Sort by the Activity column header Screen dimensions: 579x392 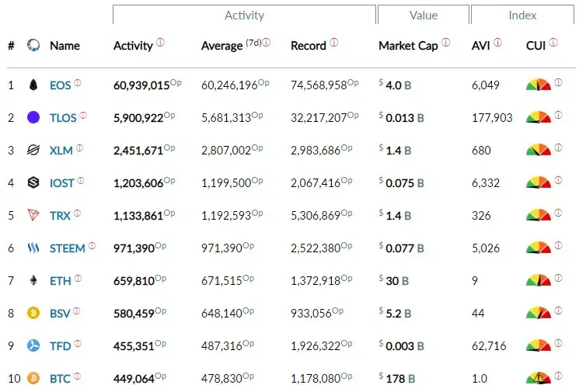click(133, 46)
